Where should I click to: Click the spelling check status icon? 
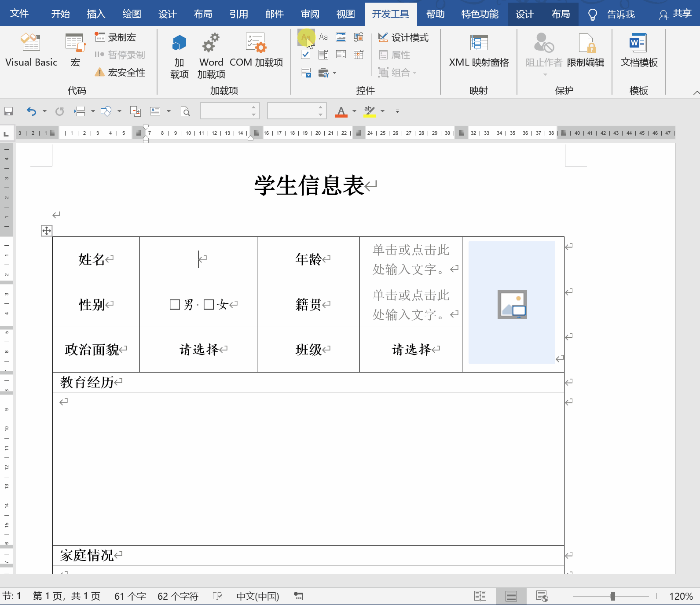217,596
